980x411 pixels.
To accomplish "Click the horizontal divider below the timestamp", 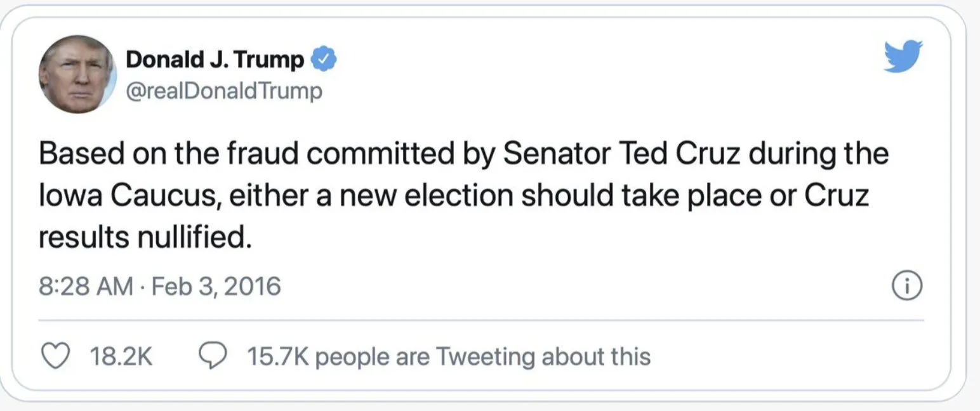I will click(x=481, y=320).
